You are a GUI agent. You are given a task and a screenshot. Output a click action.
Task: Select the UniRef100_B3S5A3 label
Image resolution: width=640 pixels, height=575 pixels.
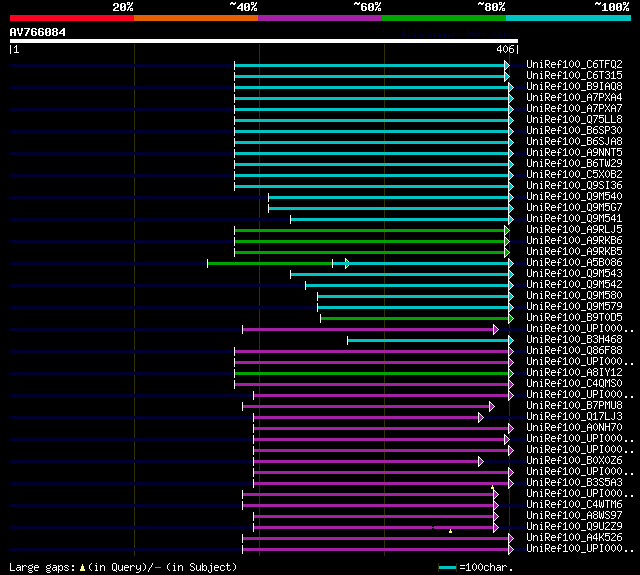pyautogui.click(x=574, y=483)
